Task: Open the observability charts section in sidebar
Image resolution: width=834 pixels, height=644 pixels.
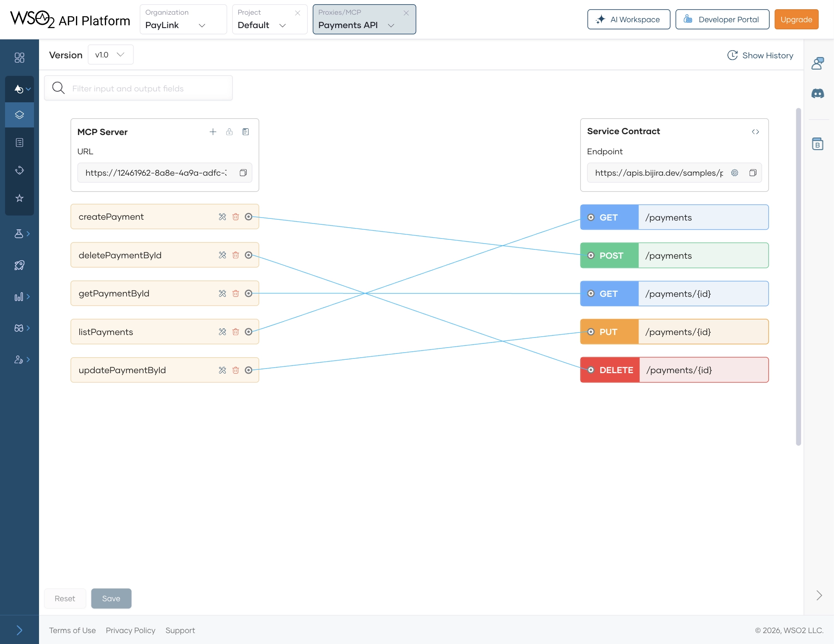Action: point(19,296)
